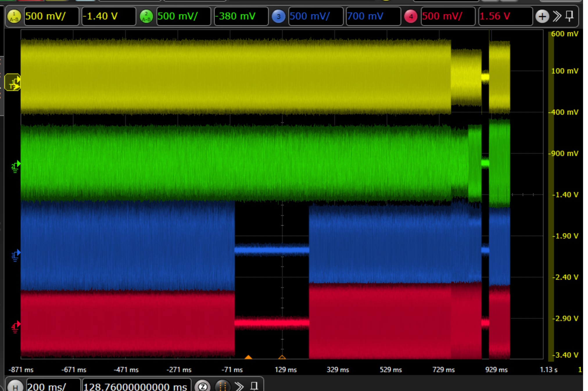
Task: Toggle channel 1 with the yellow button
Action: pos(14,17)
